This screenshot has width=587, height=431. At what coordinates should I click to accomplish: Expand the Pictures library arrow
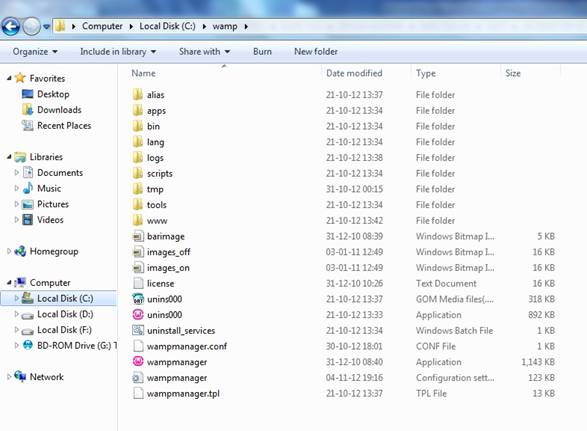16,204
